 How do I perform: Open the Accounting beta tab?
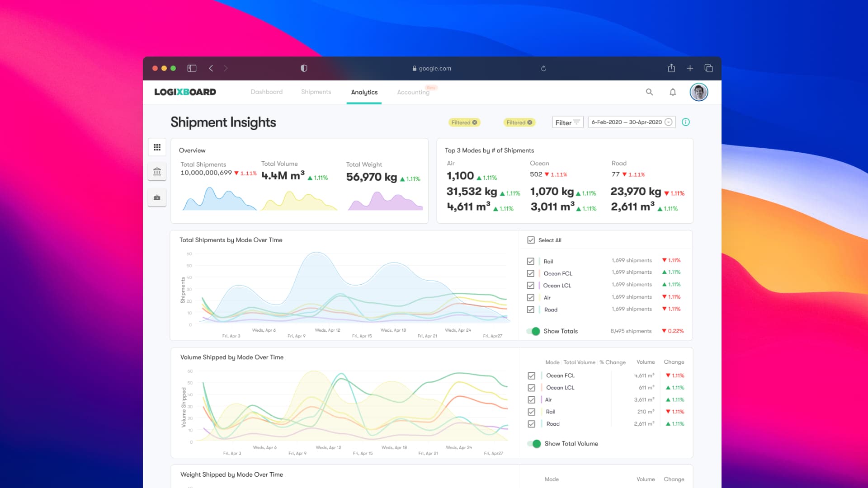[x=413, y=92]
